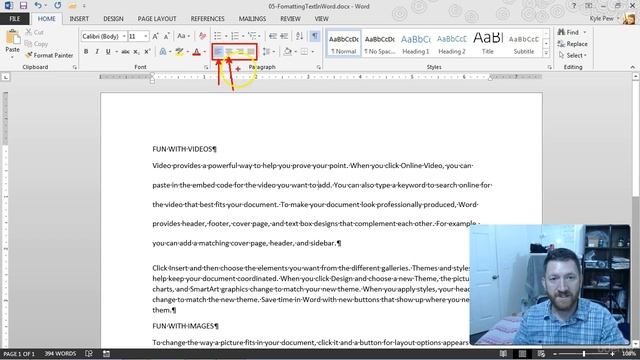The height and width of the screenshot is (360, 640).
Task: Increase font size with Grow Font
Action: pyautogui.click(x=156, y=36)
